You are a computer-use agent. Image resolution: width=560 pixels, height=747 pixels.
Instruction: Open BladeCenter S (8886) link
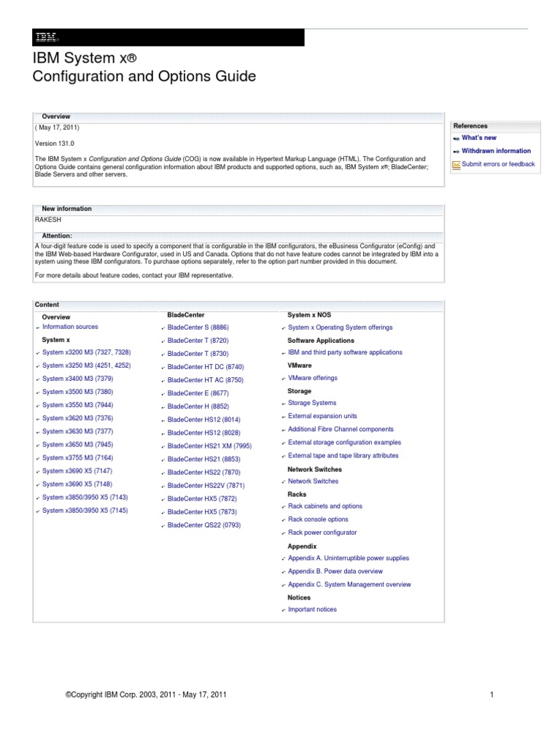click(198, 328)
